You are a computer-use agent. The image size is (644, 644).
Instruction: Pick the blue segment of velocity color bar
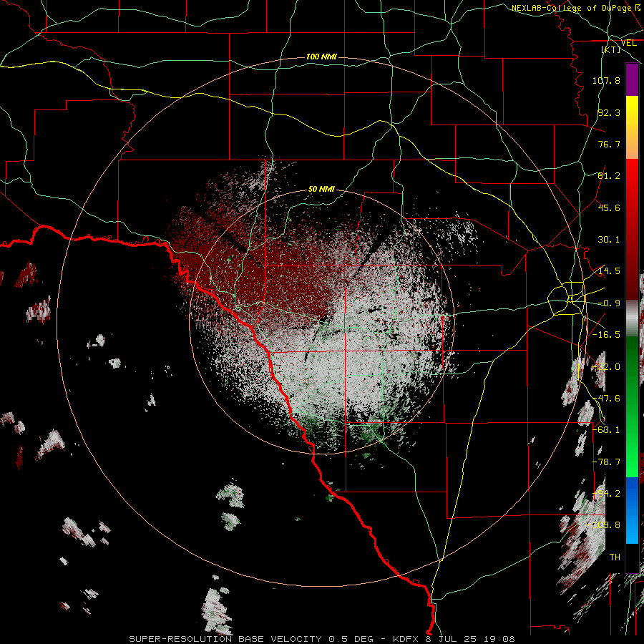click(x=632, y=510)
